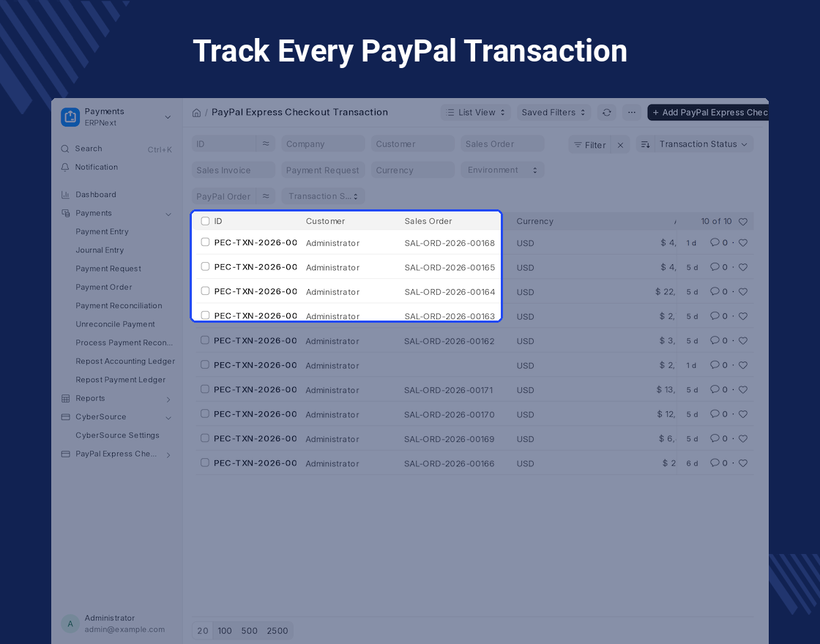
Task: Expand the Reports sidebar section chevron
Action: [x=168, y=400]
